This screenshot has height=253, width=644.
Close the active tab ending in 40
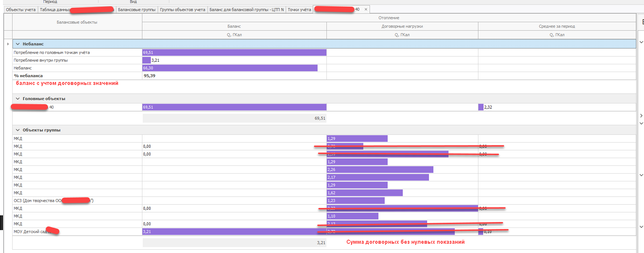(366, 10)
